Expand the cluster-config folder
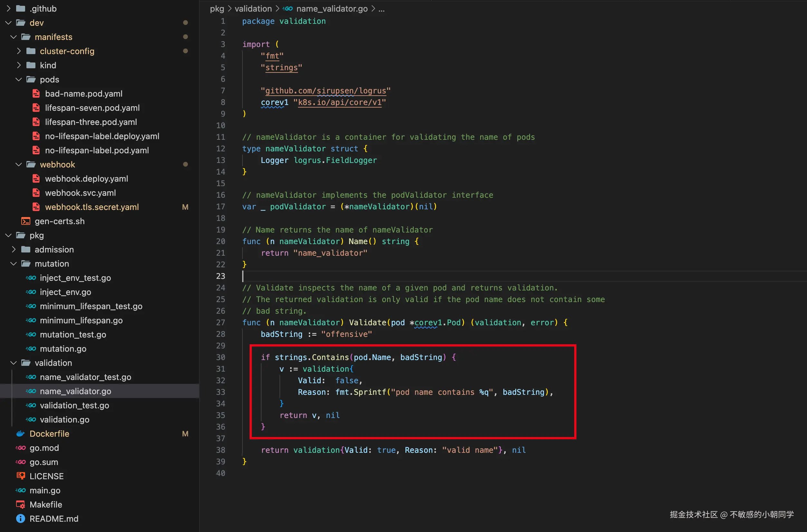Viewport: 807px width, 532px height. click(19, 51)
